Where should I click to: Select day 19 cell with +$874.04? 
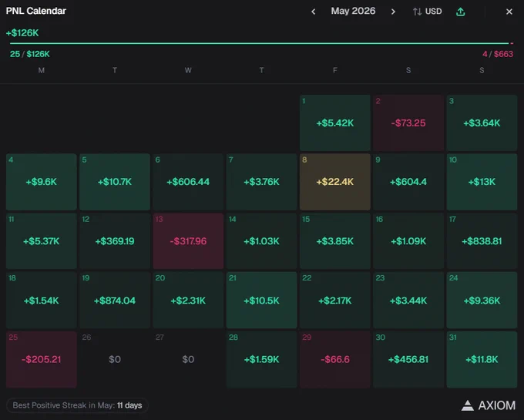pyautogui.click(x=115, y=300)
